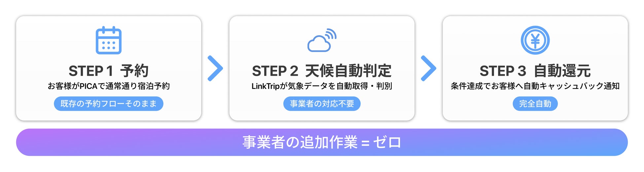
Task: Select the STEP 3 自動還元 heading
Action: 535,71
